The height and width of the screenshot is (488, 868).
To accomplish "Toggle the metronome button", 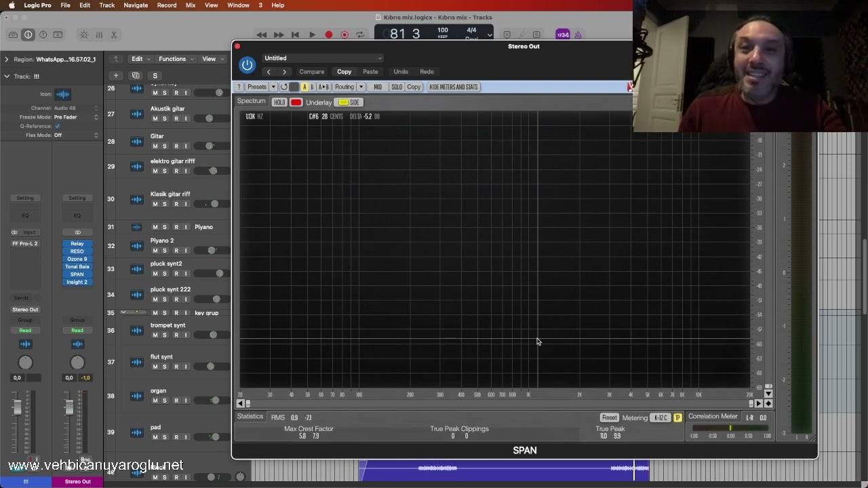I will coord(578,35).
